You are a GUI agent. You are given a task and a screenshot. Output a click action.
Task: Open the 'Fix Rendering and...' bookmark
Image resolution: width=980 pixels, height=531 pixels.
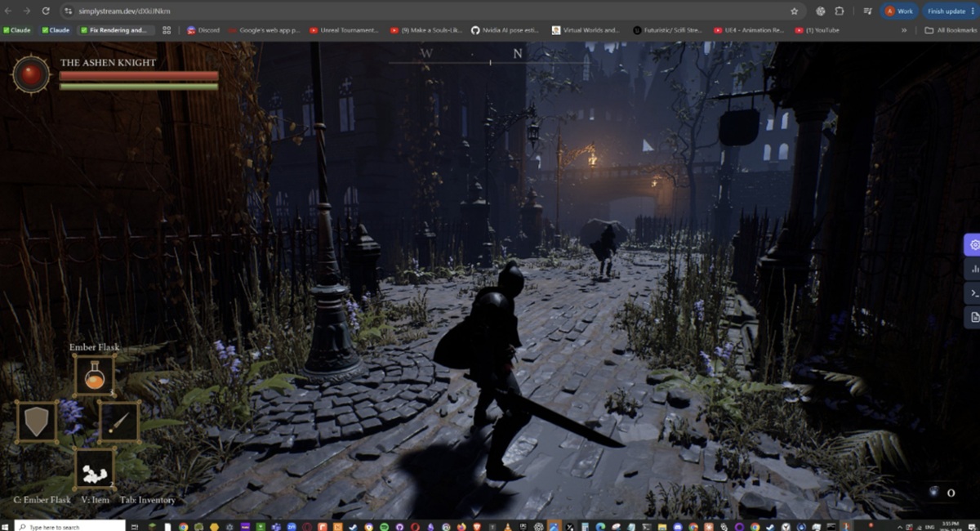pyautogui.click(x=116, y=30)
